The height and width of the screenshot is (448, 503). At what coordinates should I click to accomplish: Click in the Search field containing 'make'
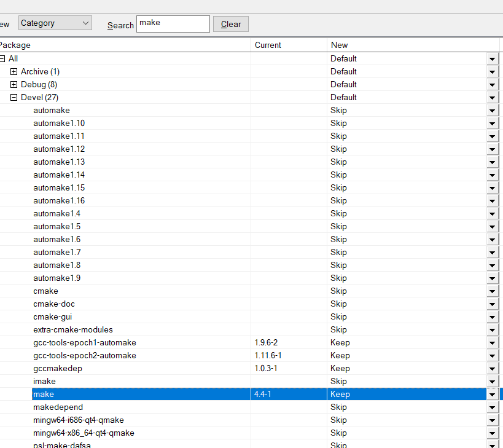[173, 24]
